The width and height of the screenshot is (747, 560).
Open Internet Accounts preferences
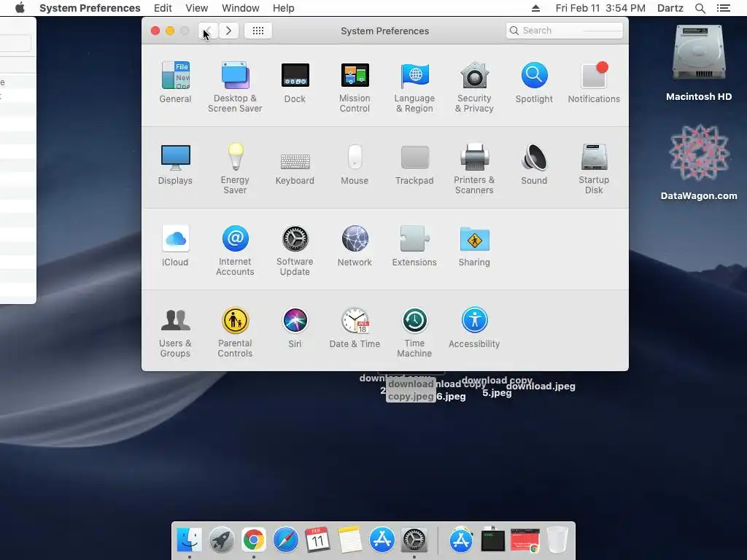(x=235, y=251)
